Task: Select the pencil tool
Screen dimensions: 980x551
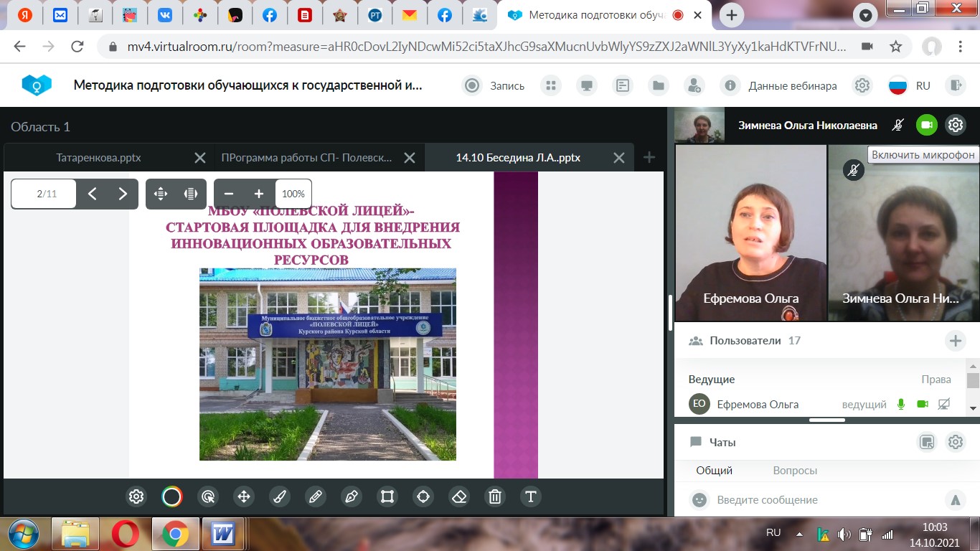Action: click(316, 496)
